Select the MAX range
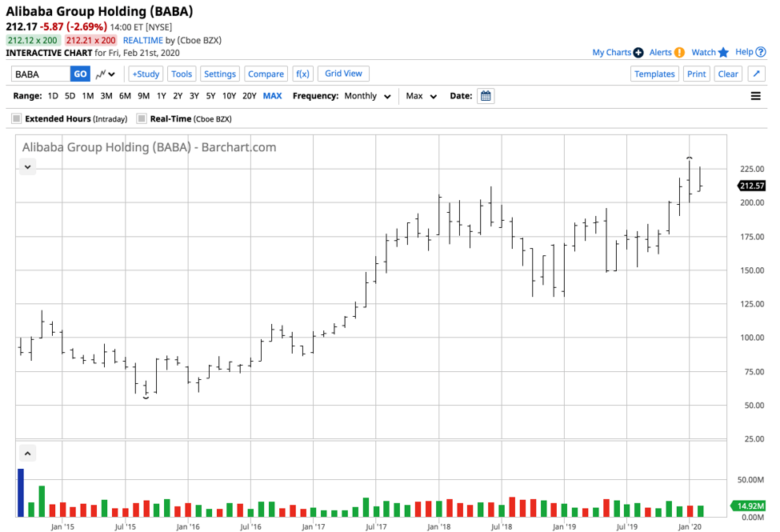Screen dimensions: 780x532 click(x=272, y=96)
